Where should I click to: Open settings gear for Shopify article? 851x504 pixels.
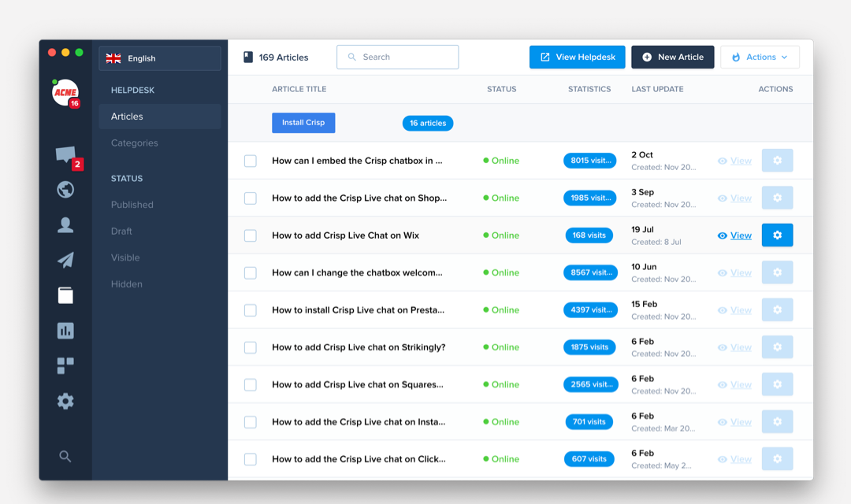tap(777, 198)
